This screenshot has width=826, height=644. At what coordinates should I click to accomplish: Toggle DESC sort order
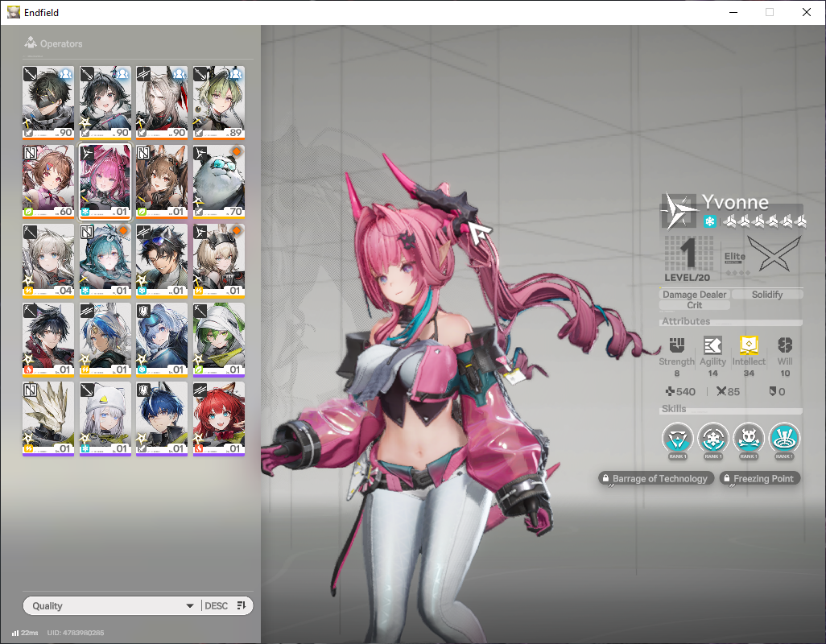pos(216,605)
